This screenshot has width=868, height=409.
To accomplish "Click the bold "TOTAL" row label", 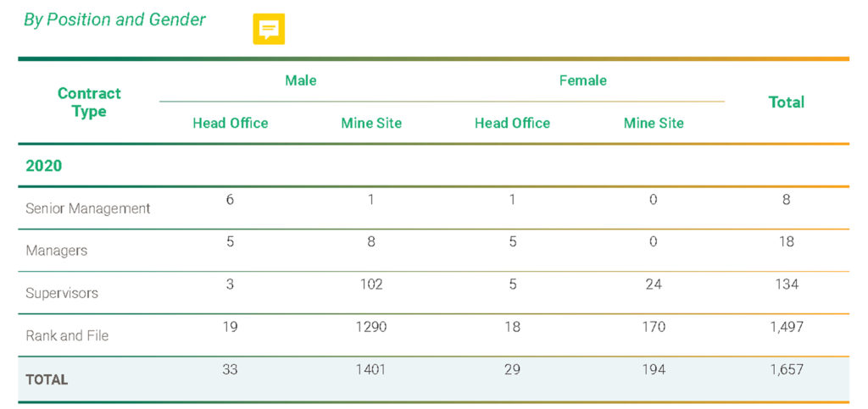I will 47,379.
